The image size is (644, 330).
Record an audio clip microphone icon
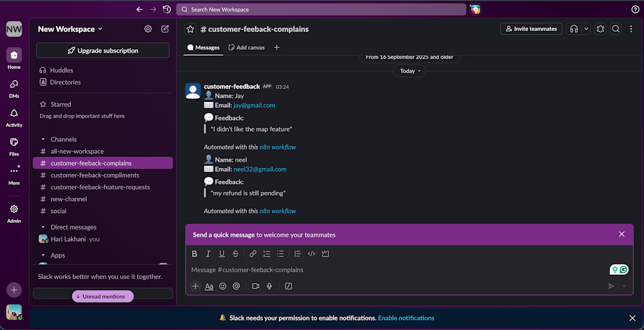click(269, 286)
